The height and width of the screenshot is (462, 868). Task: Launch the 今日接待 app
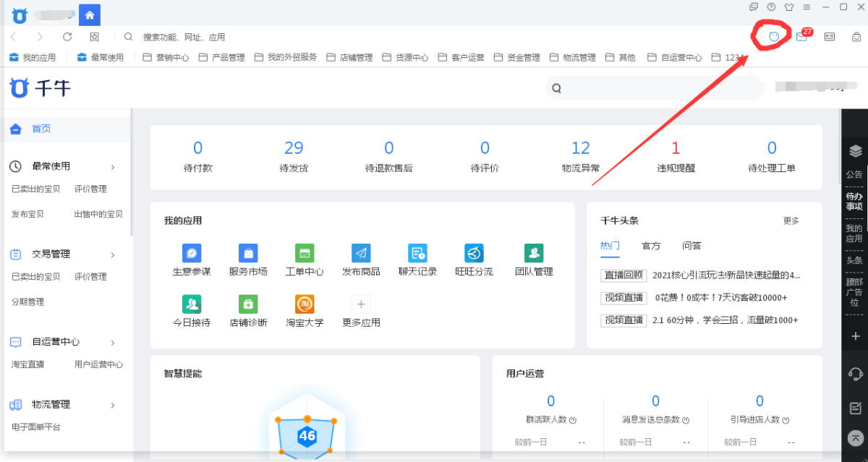pos(192,304)
